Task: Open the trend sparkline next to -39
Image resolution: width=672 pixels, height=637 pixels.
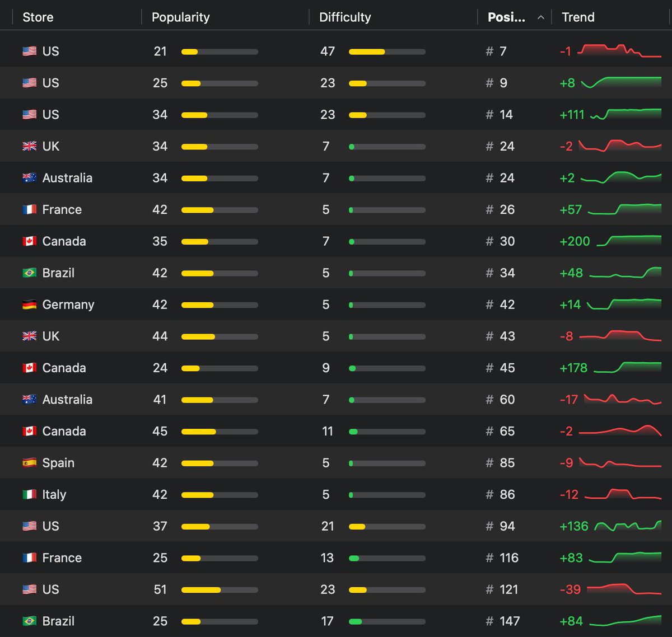Action: pyautogui.click(x=624, y=589)
